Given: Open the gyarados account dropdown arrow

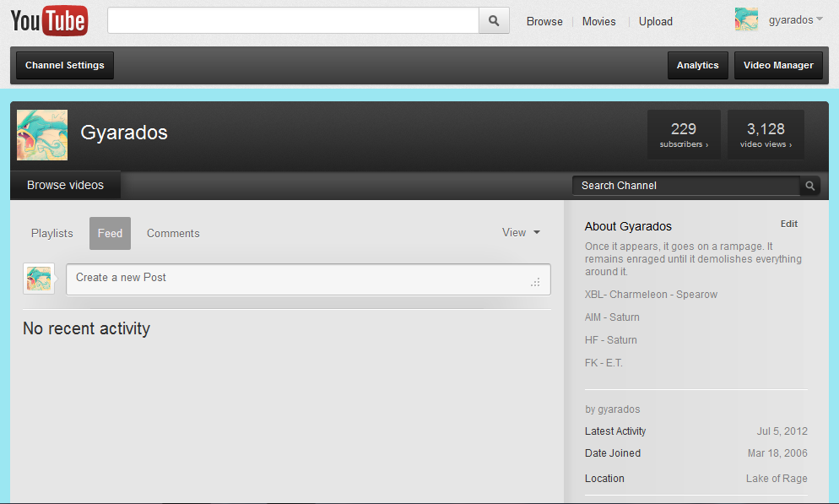Looking at the screenshot, I should [x=820, y=19].
